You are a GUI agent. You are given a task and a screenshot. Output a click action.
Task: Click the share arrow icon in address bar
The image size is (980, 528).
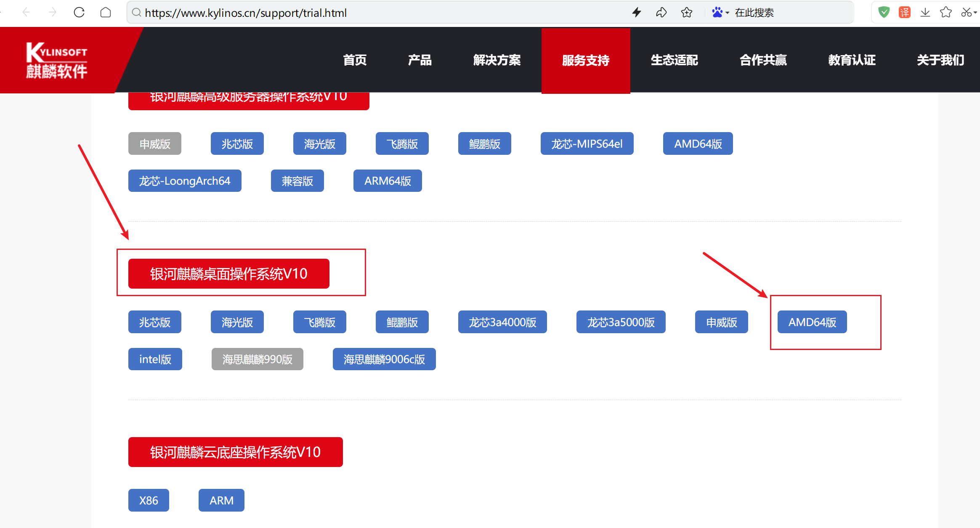point(661,13)
